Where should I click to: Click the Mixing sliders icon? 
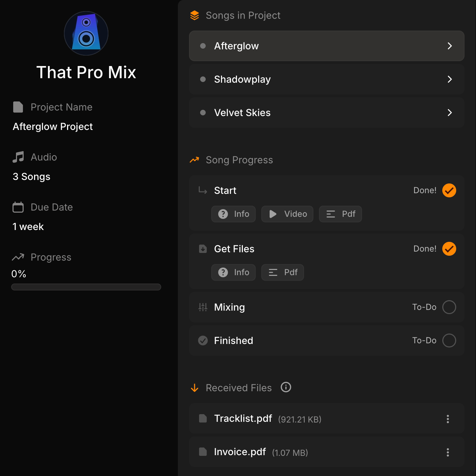click(x=203, y=307)
